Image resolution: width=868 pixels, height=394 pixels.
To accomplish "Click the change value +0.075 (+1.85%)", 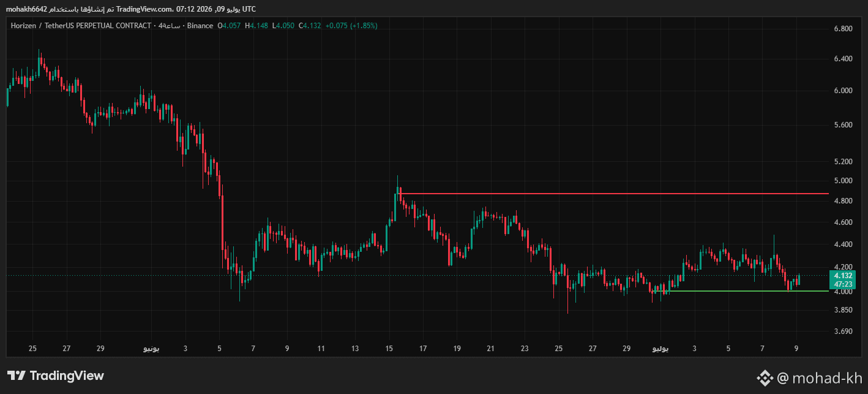I will click(351, 26).
